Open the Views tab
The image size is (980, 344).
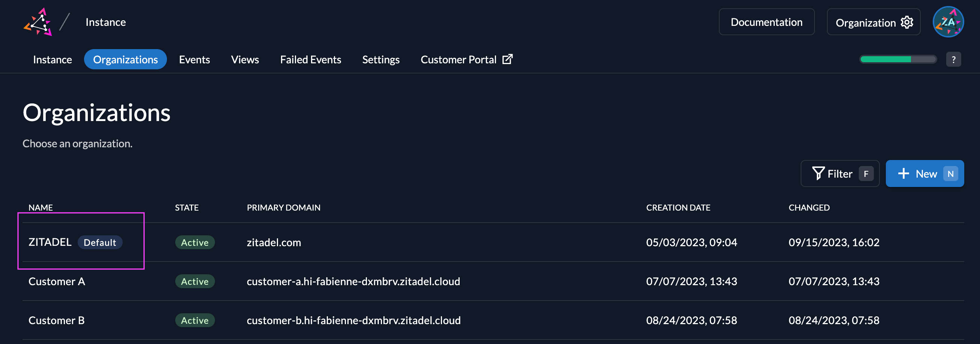(245, 60)
